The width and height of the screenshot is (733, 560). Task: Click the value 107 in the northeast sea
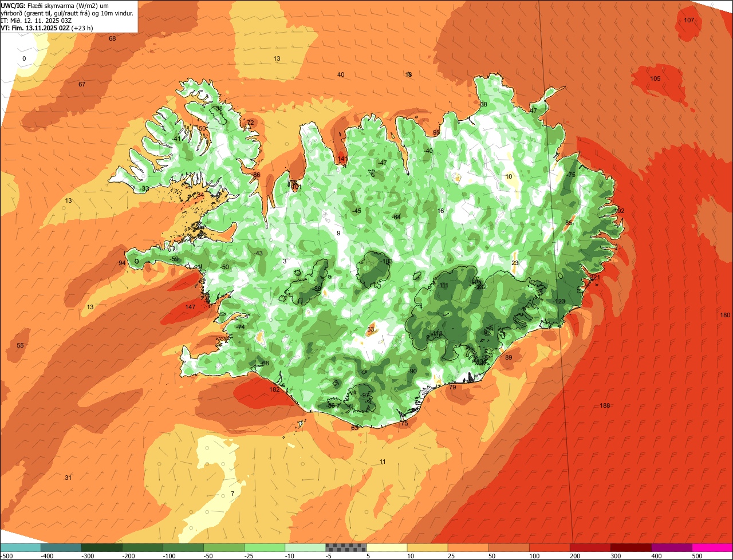pos(689,20)
